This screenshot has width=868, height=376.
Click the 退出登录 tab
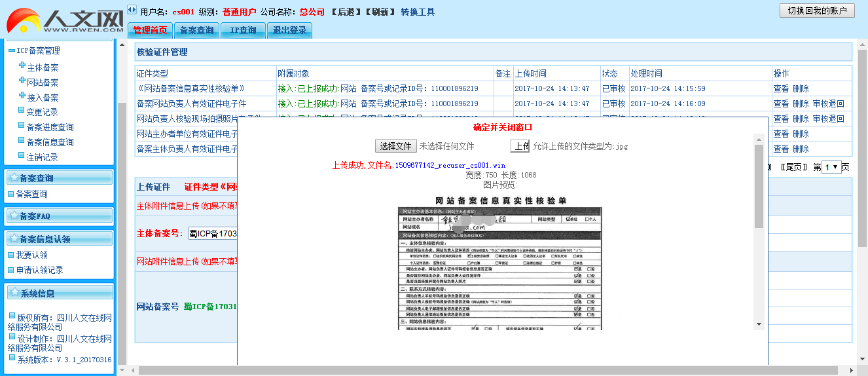(x=289, y=30)
